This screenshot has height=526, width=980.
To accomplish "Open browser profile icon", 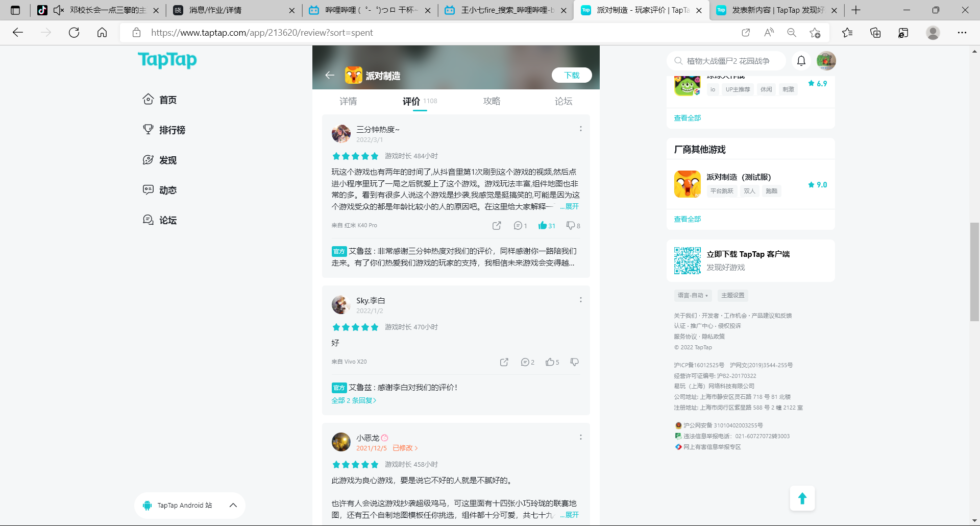I will 933,33.
